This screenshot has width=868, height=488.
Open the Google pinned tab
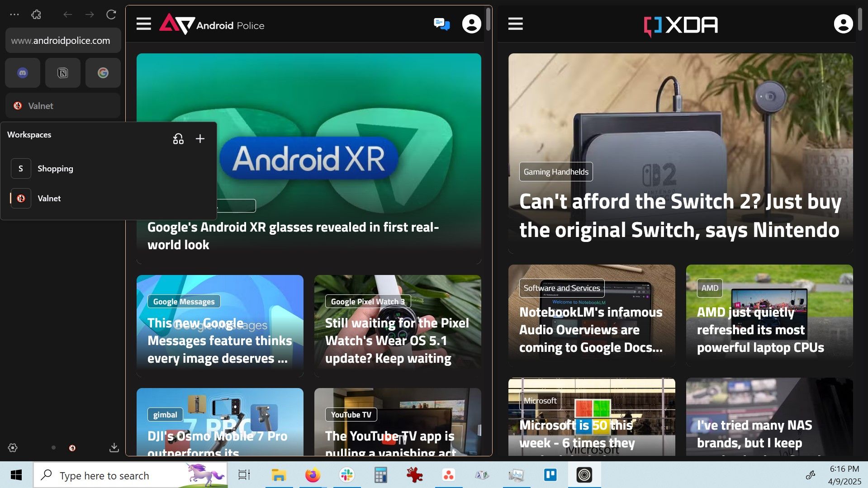pos(103,72)
